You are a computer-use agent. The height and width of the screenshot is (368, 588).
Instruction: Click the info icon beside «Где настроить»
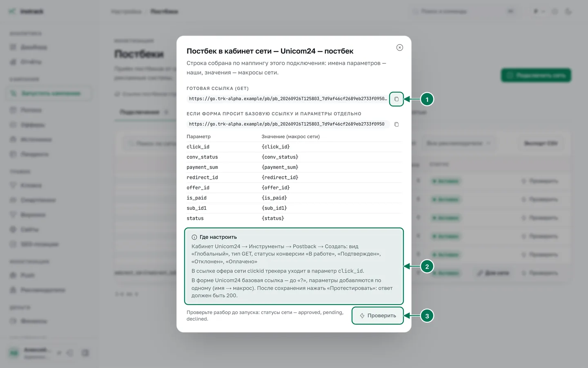pos(194,237)
